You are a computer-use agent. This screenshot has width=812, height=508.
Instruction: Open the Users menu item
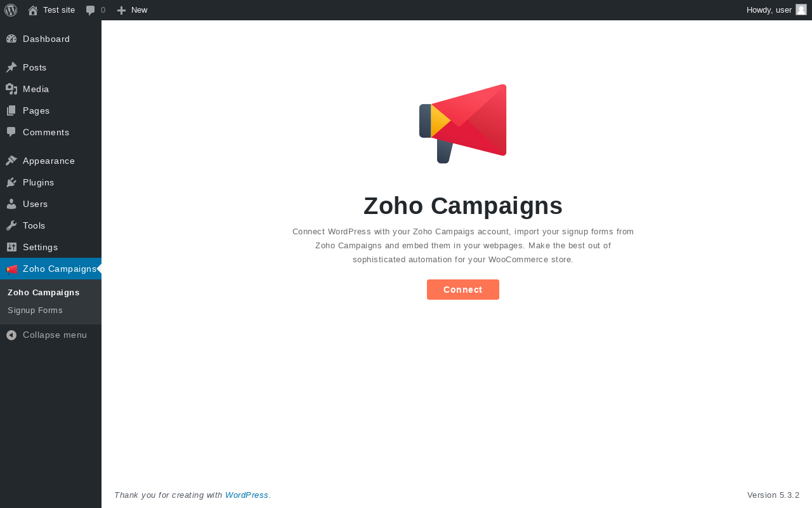tap(51, 204)
